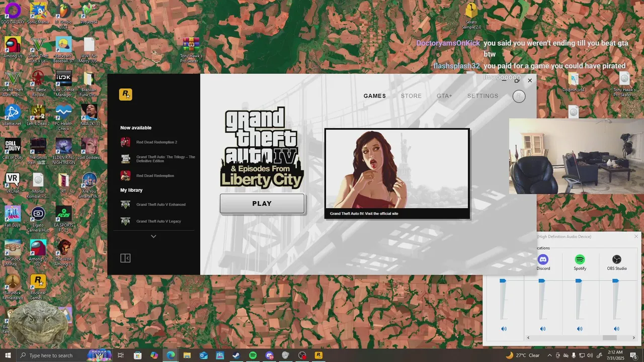Open Brazilian Funk Dru... folder icon

click(x=89, y=83)
